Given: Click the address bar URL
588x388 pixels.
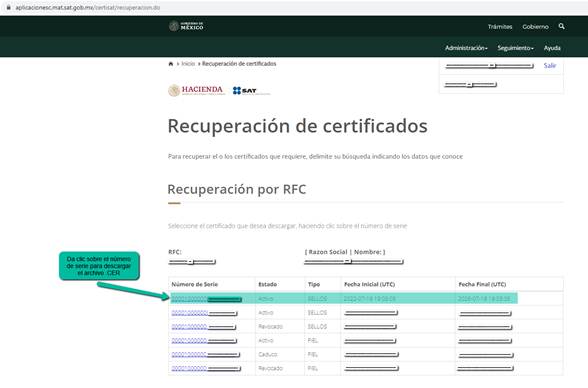Looking at the screenshot, I should (x=88, y=7).
